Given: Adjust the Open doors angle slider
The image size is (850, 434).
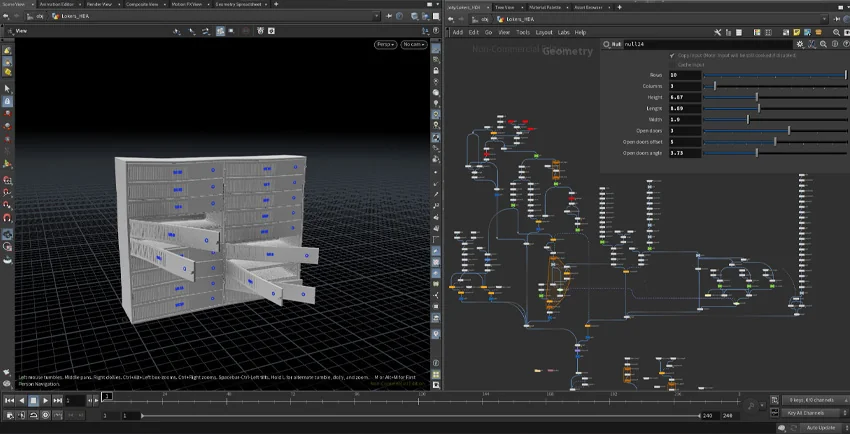Looking at the screenshot, I should coord(775,153).
